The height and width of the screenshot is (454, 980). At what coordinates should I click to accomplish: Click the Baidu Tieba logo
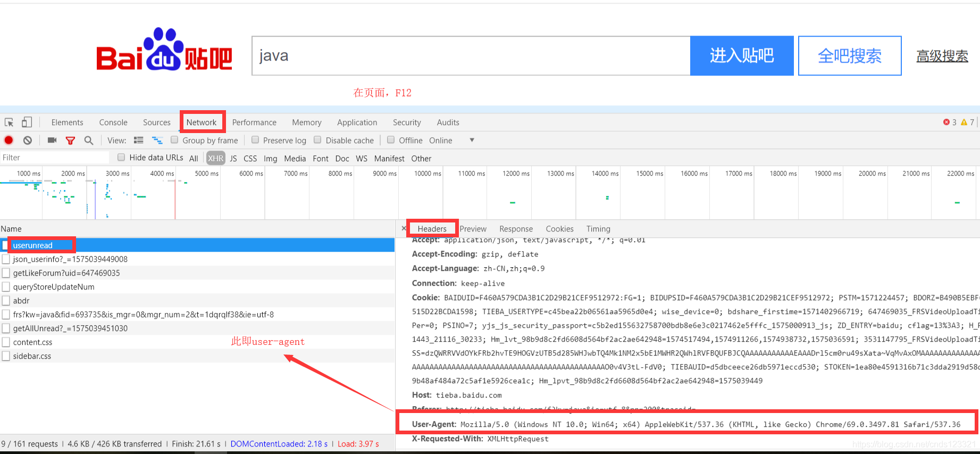tap(164, 50)
